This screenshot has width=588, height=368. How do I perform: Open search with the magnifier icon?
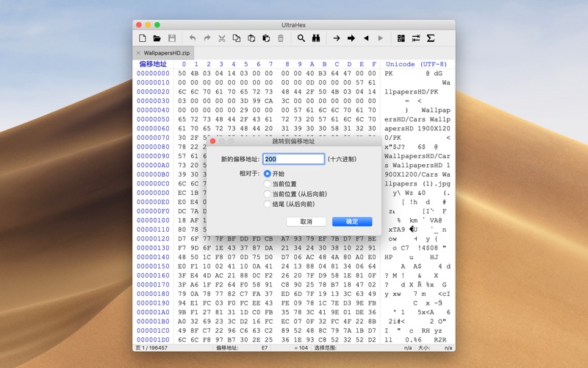301,38
